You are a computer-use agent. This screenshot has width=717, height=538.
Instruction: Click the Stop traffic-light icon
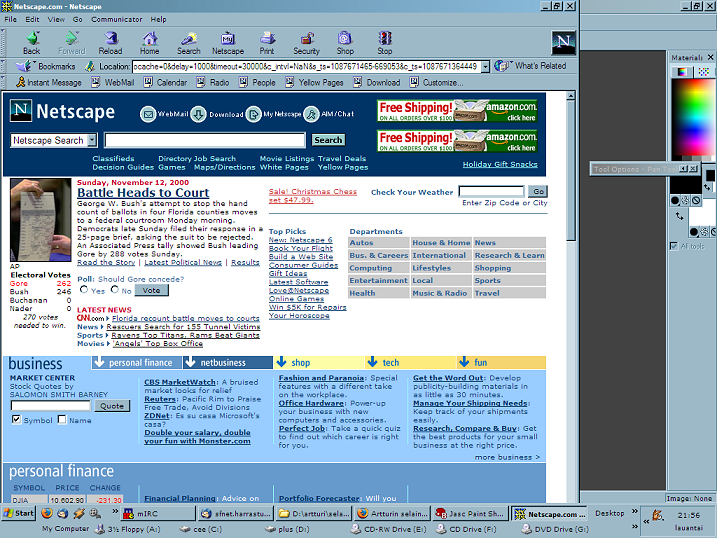[x=385, y=43]
